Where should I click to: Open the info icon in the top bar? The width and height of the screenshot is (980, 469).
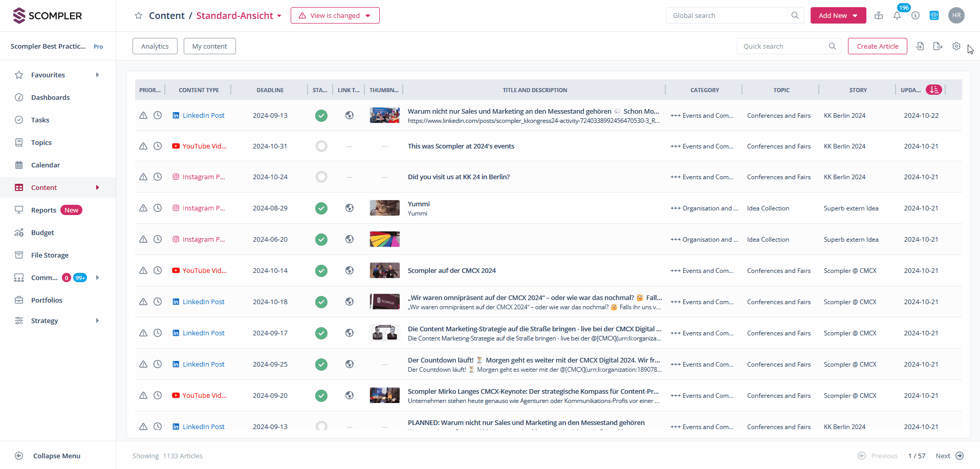(916, 15)
